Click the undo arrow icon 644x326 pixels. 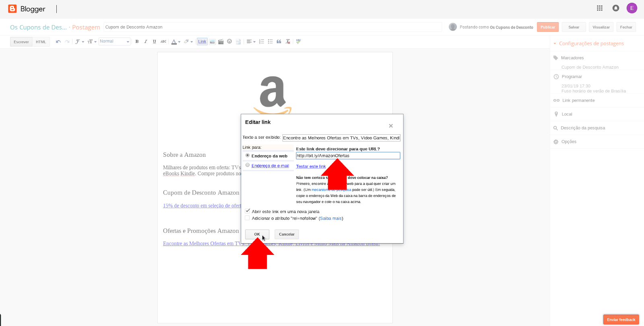[x=58, y=41]
